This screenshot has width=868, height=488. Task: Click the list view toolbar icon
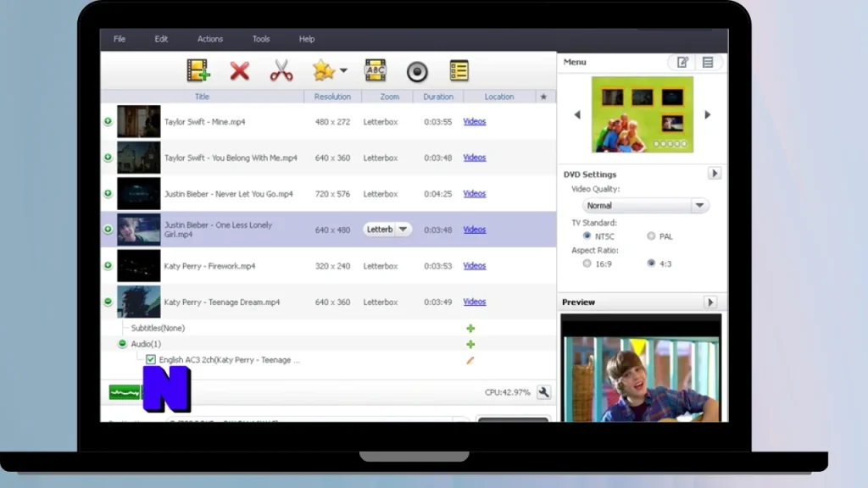pos(459,70)
